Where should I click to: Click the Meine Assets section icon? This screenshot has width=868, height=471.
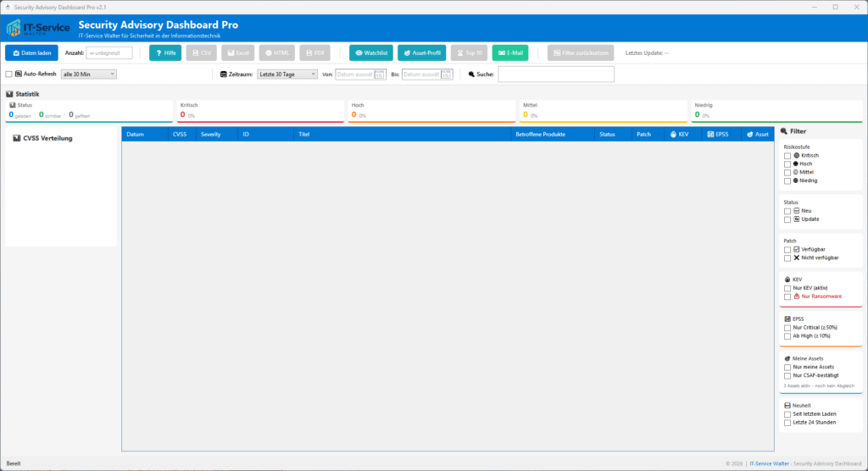pos(787,358)
